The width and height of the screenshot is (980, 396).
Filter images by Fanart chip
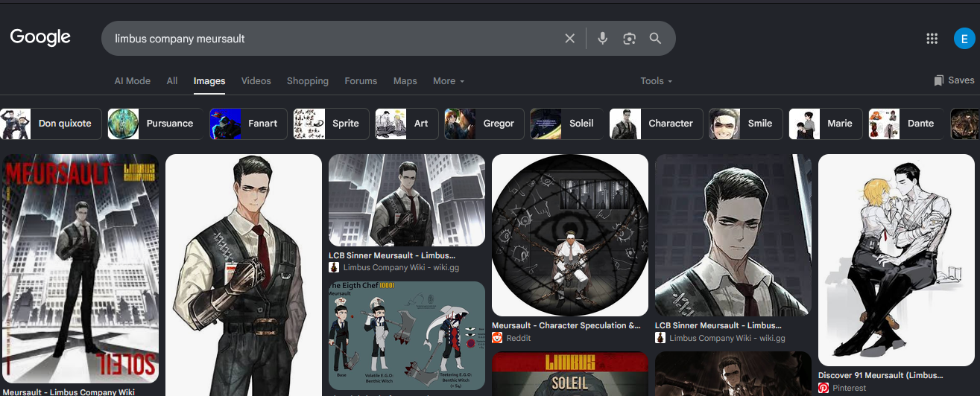(248, 124)
